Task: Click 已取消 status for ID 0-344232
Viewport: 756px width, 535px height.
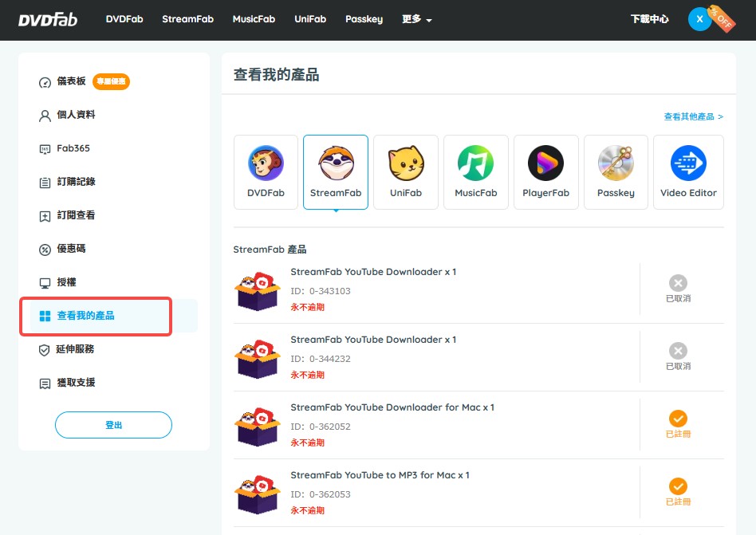Action: pos(678,356)
